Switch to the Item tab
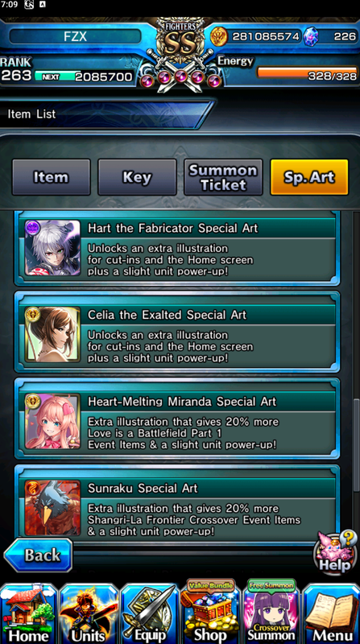 point(51,177)
